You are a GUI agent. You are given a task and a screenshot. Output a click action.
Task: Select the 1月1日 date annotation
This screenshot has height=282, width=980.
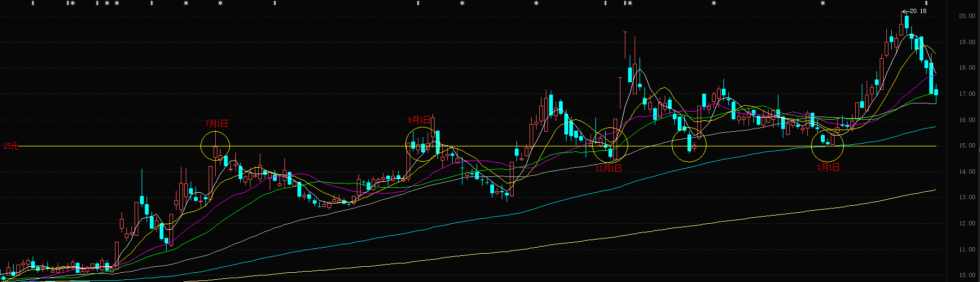(828, 167)
